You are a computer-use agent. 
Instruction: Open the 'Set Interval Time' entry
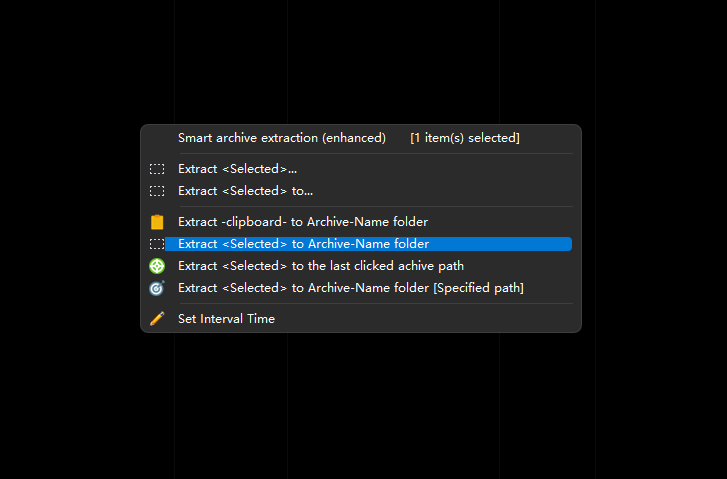coord(226,319)
